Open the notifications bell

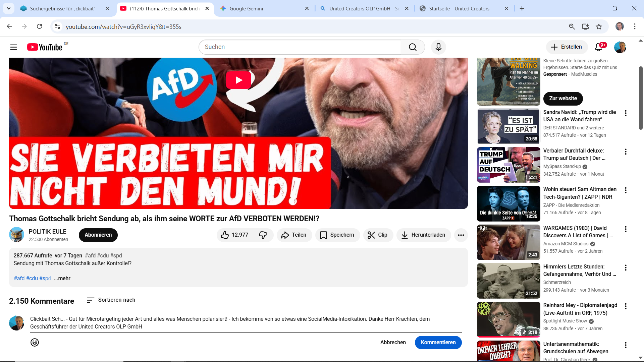599,47
